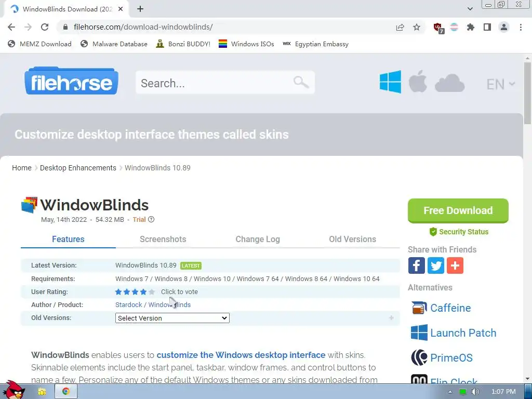Open the Chrome profile avatar

coord(504,27)
